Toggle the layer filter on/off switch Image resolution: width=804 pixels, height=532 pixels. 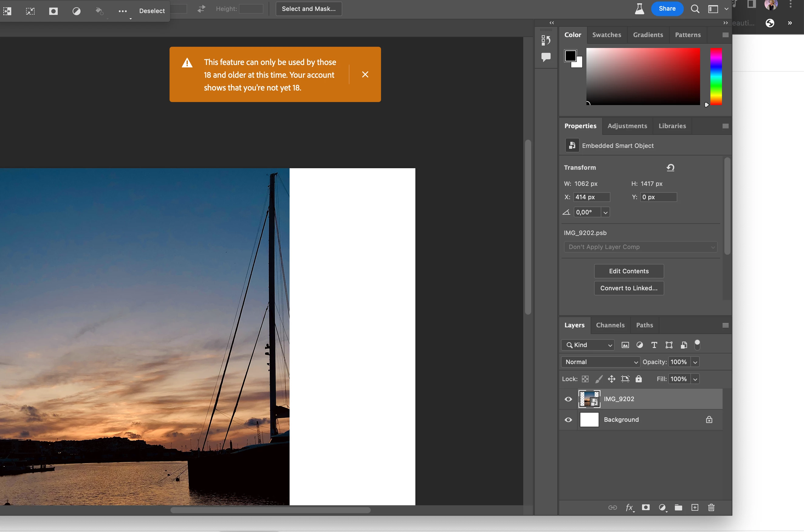(697, 344)
